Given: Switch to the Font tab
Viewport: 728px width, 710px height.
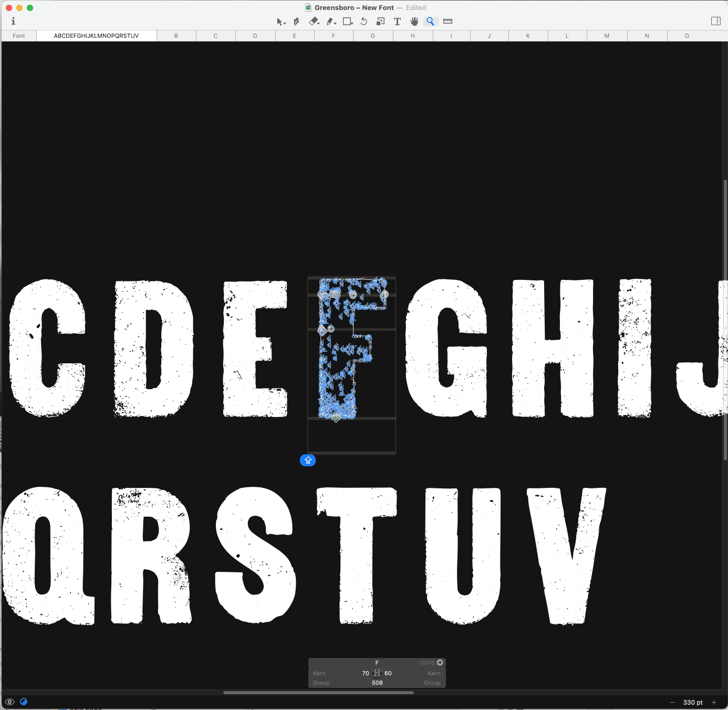Looking at the screenshot, I should (x=19, y=36).
